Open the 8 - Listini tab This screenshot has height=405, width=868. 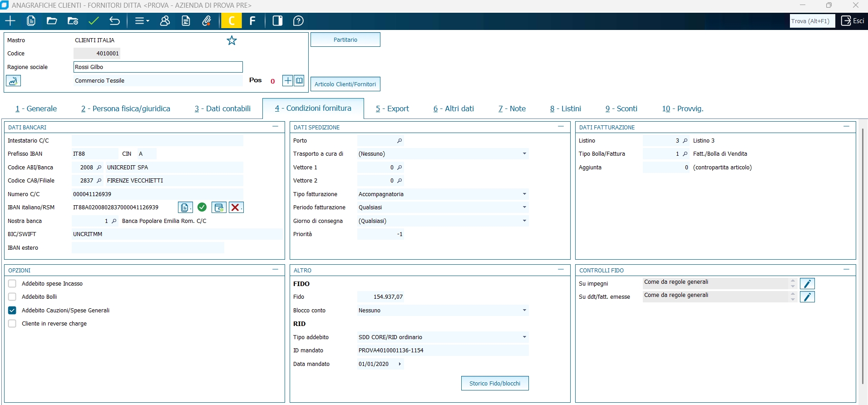tap(565, 109)
